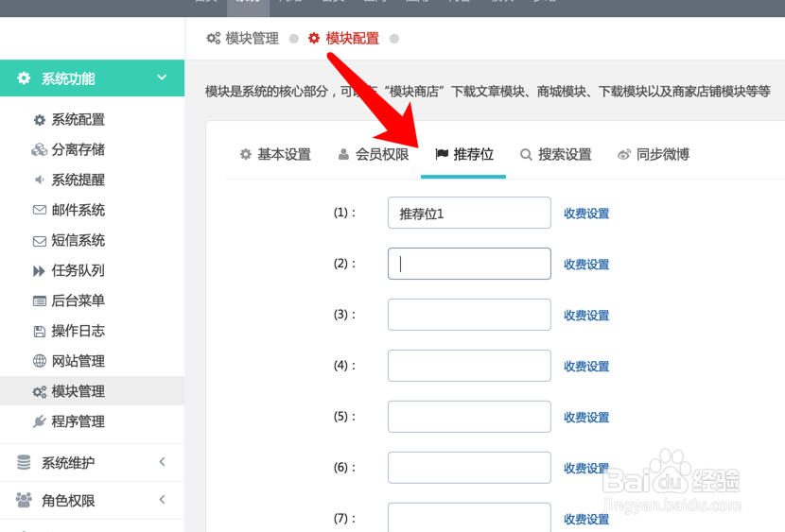This screenshot has width=785, height=532.
Task: Focus the empty field (4)
Action: (x=469, y=366)
